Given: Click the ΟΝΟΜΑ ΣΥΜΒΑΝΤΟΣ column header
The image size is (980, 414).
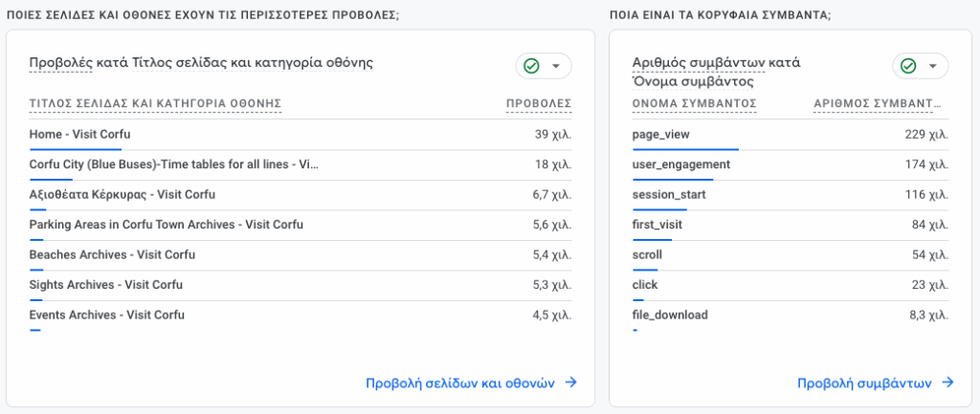Looking at the screenshot, I should click(694, 103).
